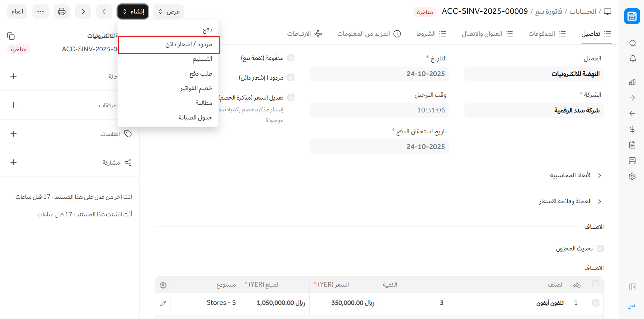Image resolution: width=644 pixels, height=319 pixels.
Task: Open the three-dots more options menu
Action: tap(41, 11)
